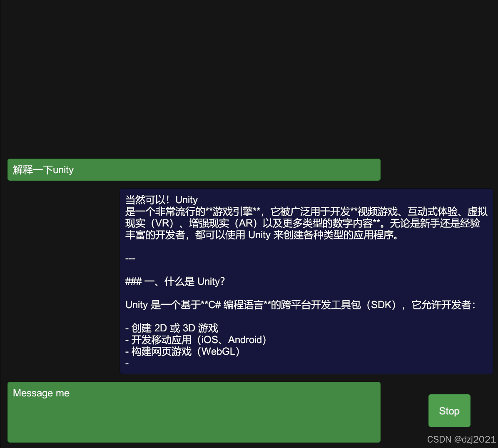The width and height of the screenshot is (498, 448).
Task: Click the reply text "当然可以！Unity"
Action: [161, 200]
